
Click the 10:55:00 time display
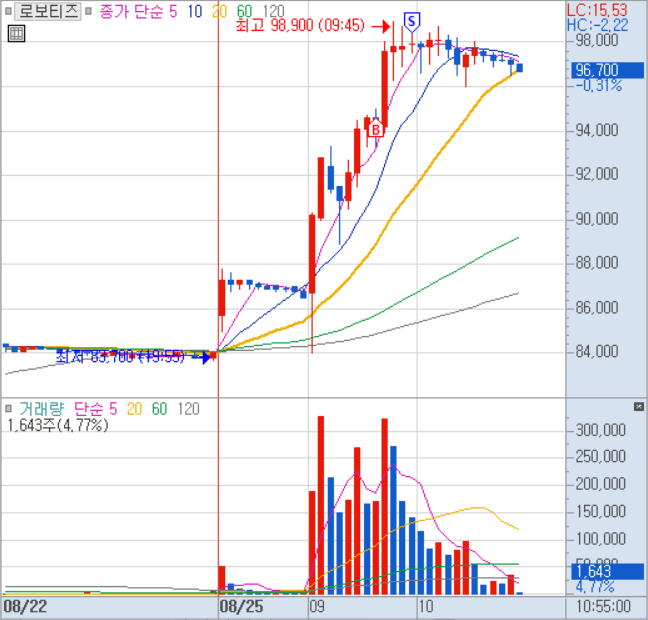pyautogui.click(x=603, y=606)
